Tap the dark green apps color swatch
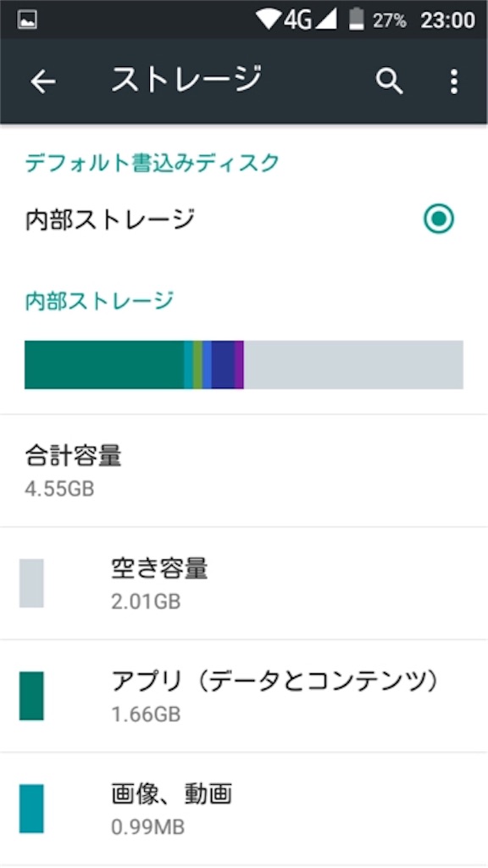Image resolution: width=488 pixels, height=868 pixels. click(x=31, y=696)
